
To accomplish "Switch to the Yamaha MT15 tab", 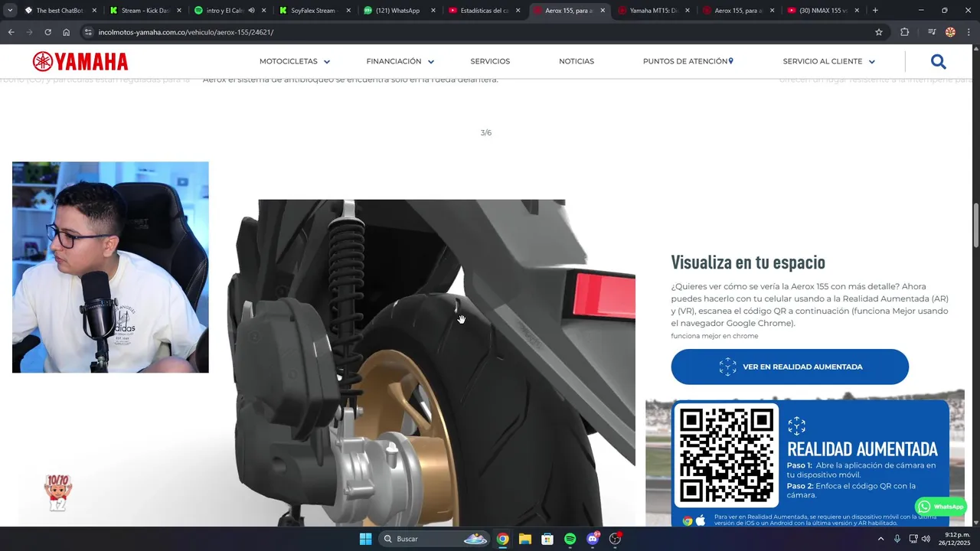I will tap(652, 11).
